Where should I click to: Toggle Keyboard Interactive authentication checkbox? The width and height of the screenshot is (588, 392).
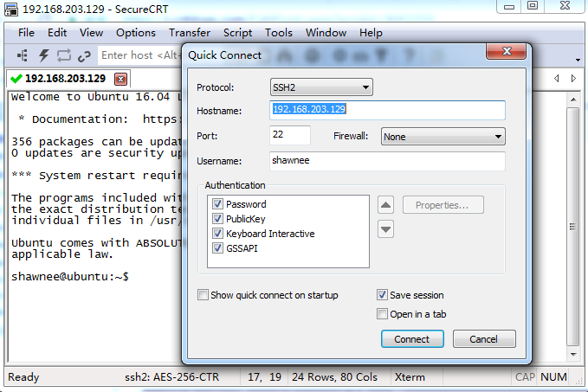click(x=217, y=233)
